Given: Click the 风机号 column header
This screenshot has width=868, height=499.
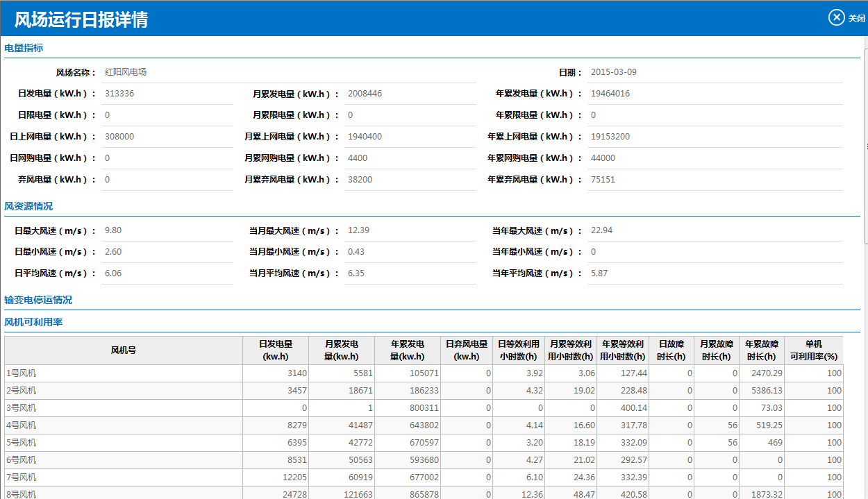Looking at the screenshot, I should click(x=124, y=350).
